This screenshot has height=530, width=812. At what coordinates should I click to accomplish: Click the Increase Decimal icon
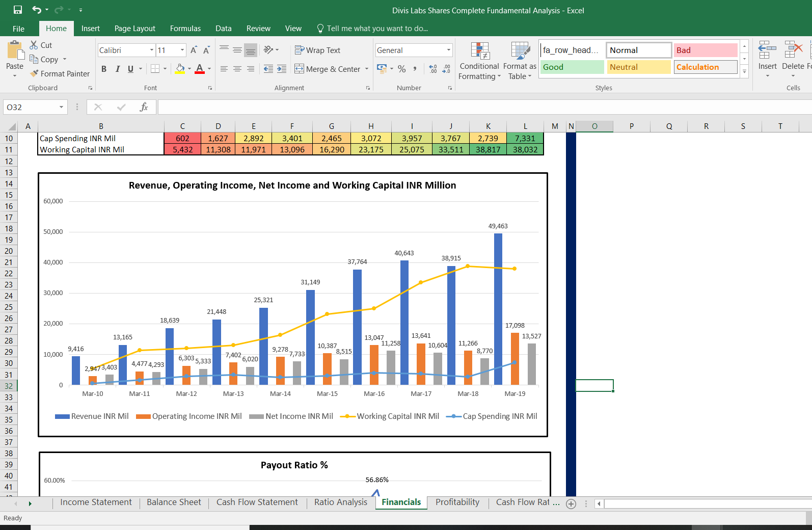pyautogui.click(x=433, y=69)
